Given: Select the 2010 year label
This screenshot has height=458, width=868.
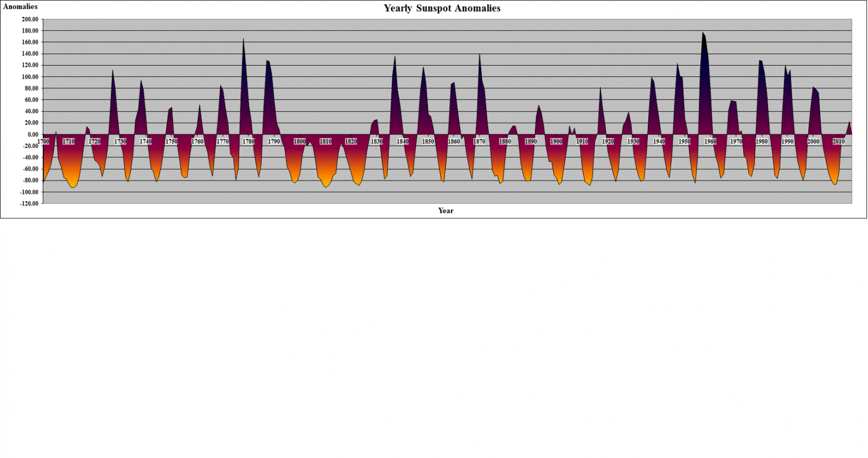Looking at the screenshot, I should click(839, 141).
